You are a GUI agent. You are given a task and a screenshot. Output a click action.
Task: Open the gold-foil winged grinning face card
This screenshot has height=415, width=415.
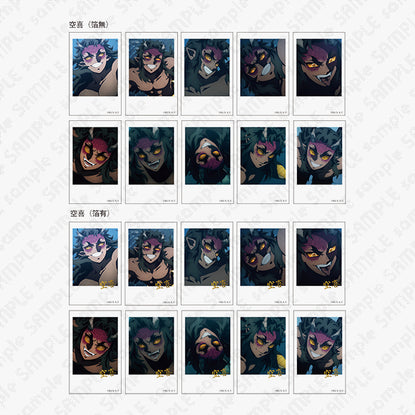[319, 352]
